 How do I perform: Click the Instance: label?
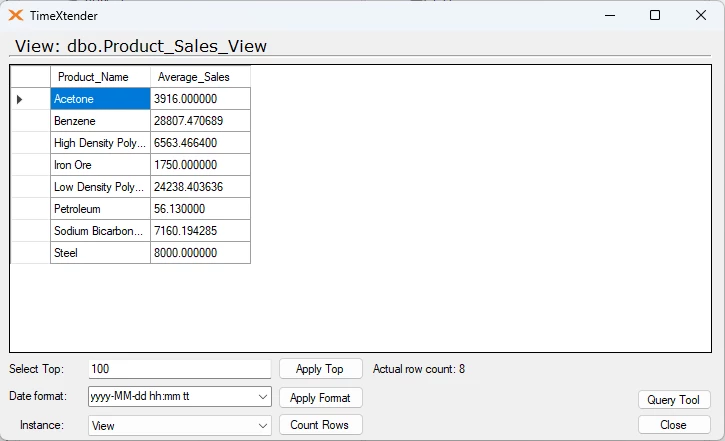(42, 425)
